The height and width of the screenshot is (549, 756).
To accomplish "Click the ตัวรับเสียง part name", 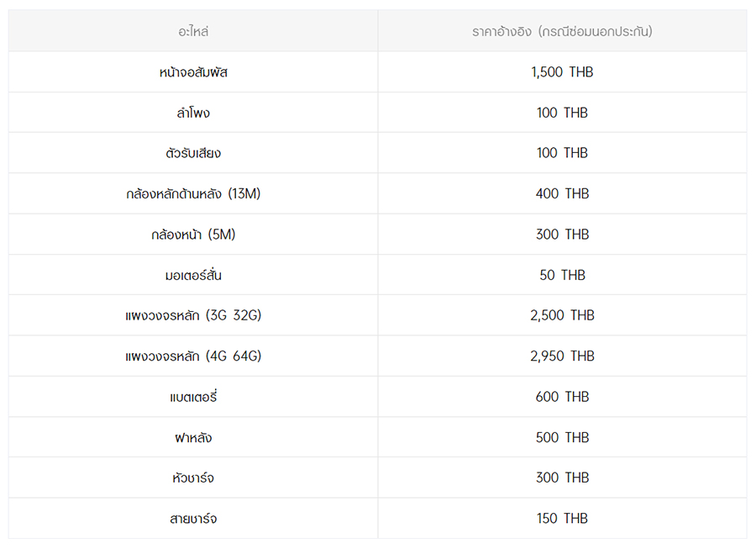I will coord(193,153).
